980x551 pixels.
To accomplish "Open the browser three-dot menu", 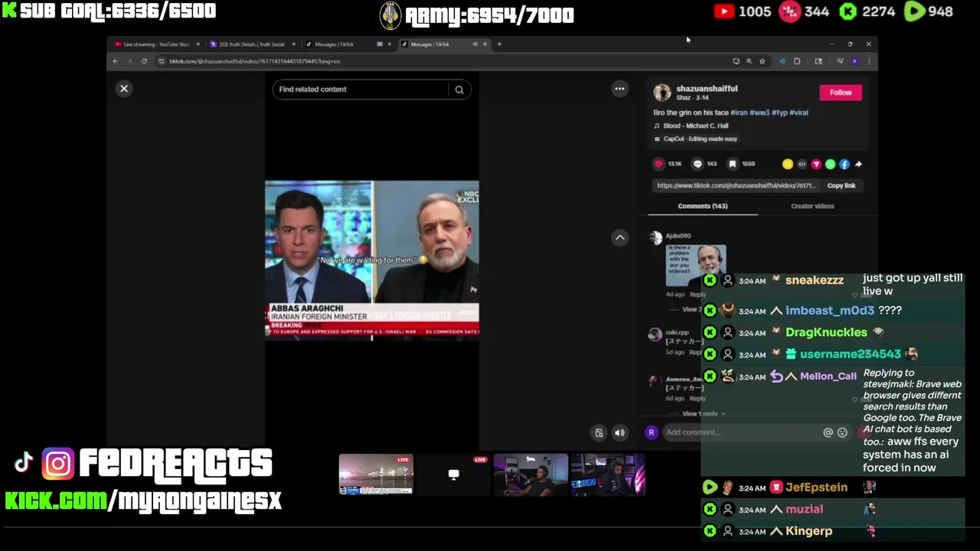I will (868, 61).
